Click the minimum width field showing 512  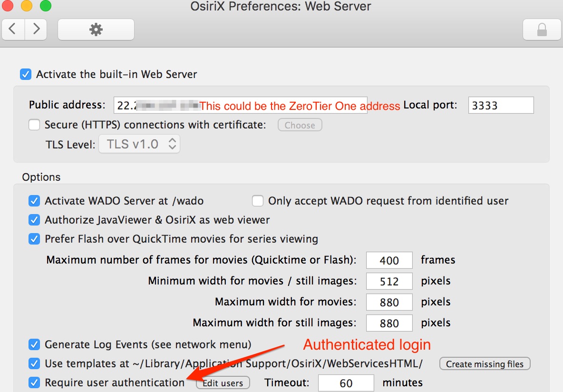pos(389,281)
